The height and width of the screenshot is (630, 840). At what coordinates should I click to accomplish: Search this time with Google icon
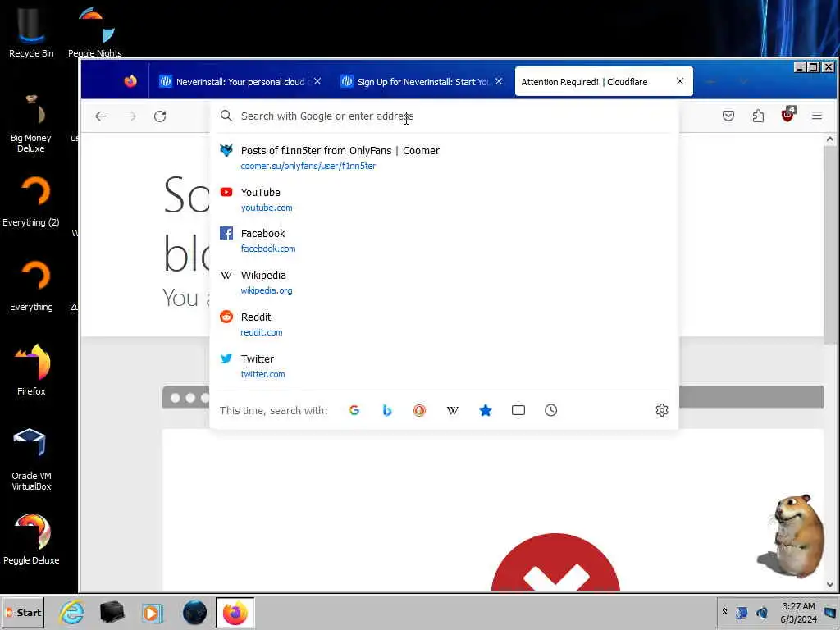tap(354, 410)
